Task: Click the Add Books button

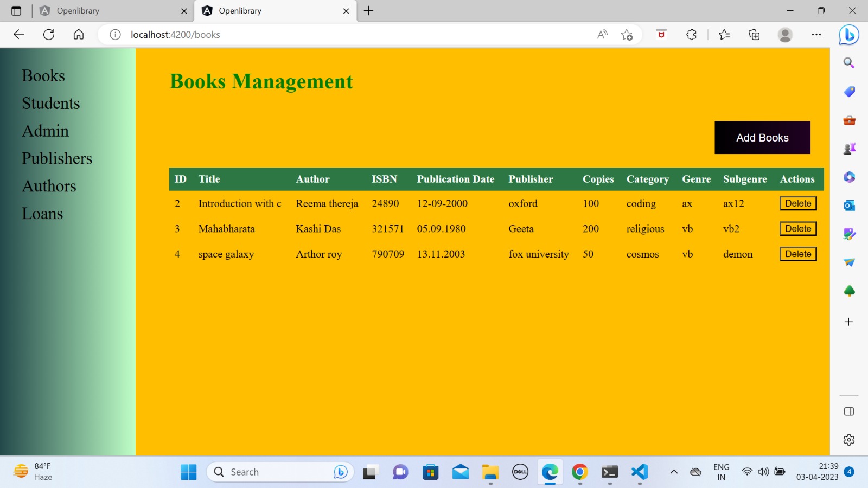Action: (x=762, y=137)
